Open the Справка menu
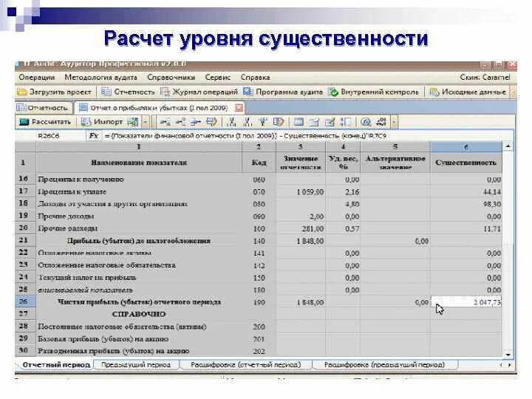 (255, 78)
